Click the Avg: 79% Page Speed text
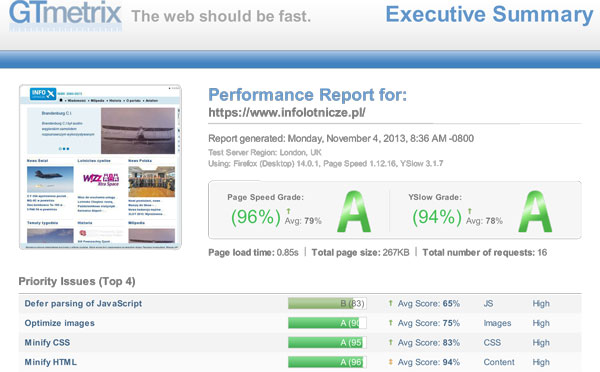The width and height of the screenshot is (600, 372). (303, 221)
